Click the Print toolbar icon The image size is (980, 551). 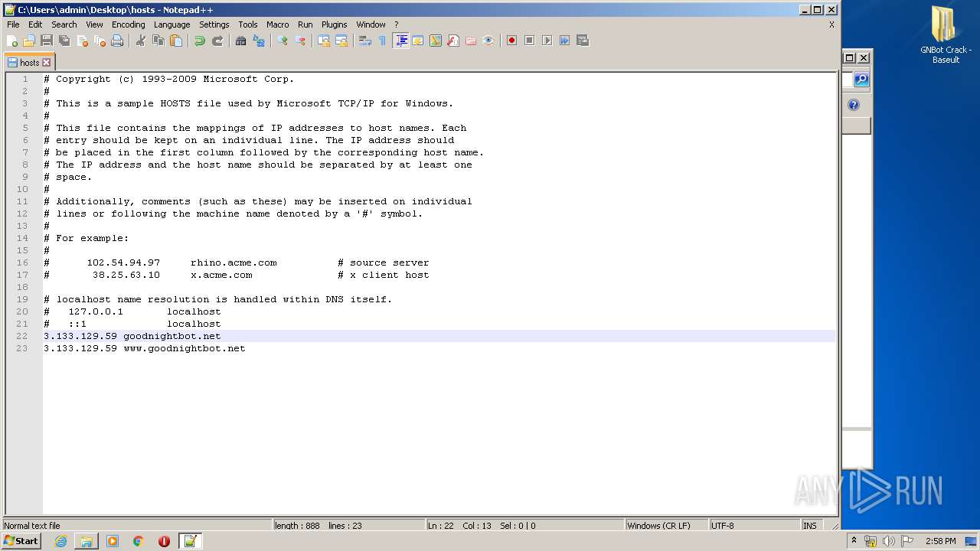[117, 41]
